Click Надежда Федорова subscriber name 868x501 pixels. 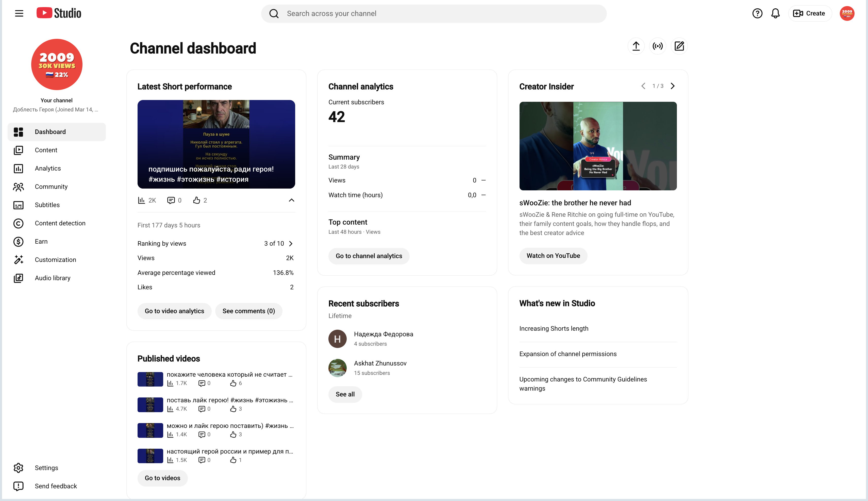[383, 334]
